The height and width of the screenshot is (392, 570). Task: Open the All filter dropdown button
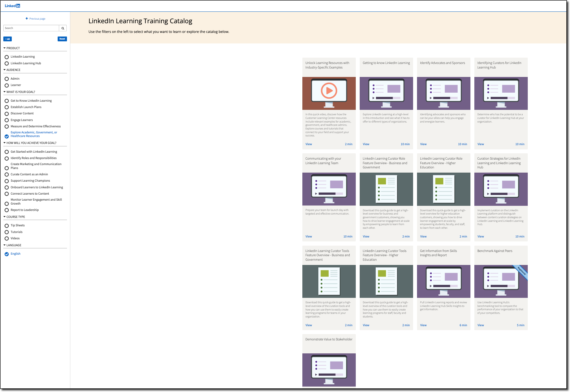click(x=8, y=39)
